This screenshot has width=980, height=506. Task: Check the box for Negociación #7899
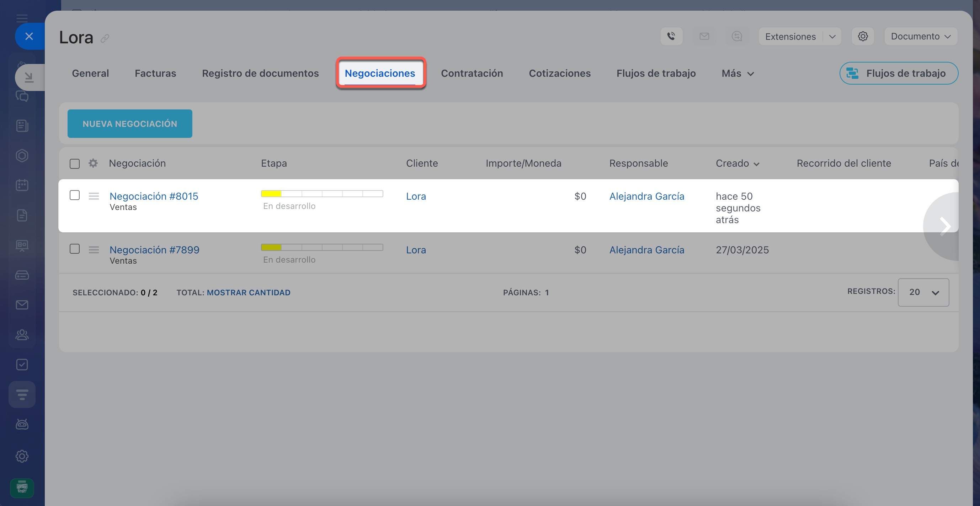75,249
